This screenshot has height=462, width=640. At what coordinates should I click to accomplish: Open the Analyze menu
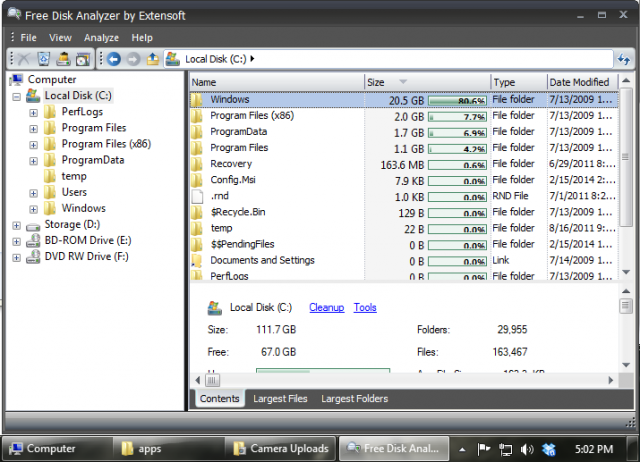click(101, 38)
